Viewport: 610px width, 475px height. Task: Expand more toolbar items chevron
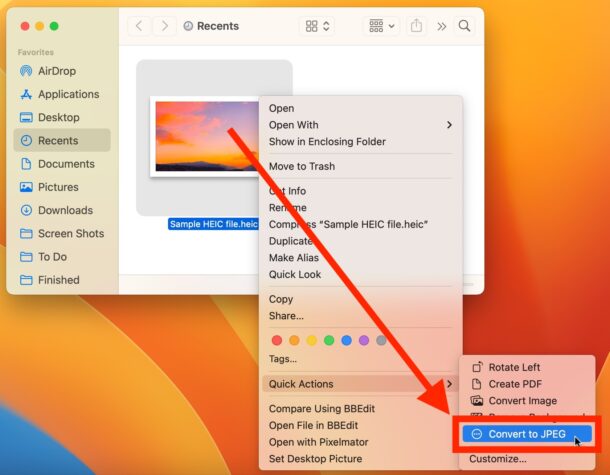[x=442, y=26]
